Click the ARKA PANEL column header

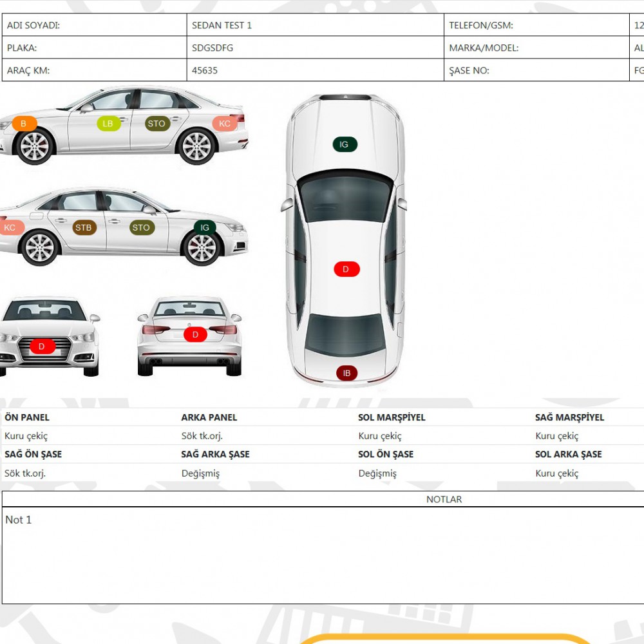[x=209, y=417]
